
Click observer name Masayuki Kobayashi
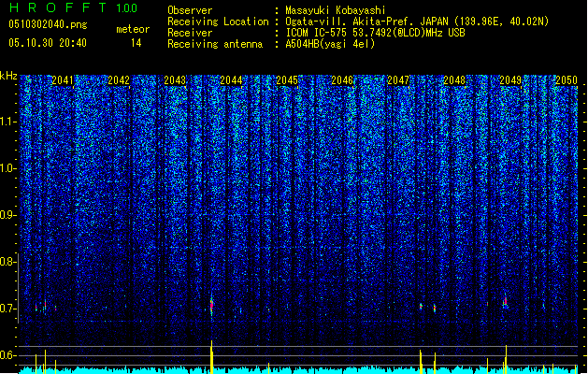click(336, 10)
